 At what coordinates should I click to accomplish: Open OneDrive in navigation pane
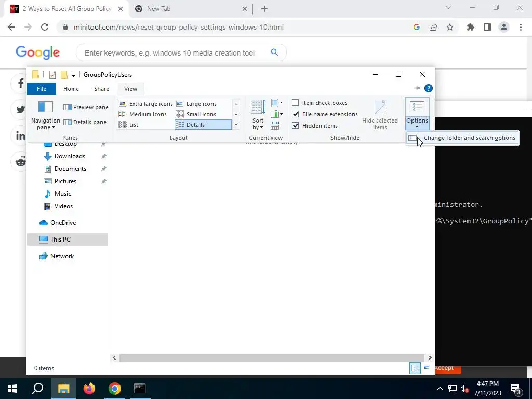coord(63,223)
